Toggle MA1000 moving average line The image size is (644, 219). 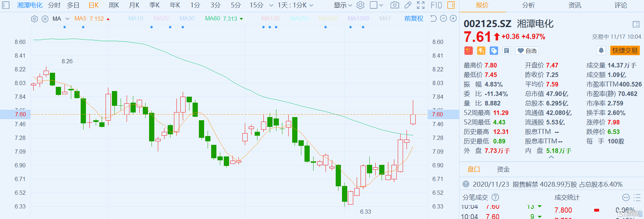pyautogui.click(x=358, y=19)
